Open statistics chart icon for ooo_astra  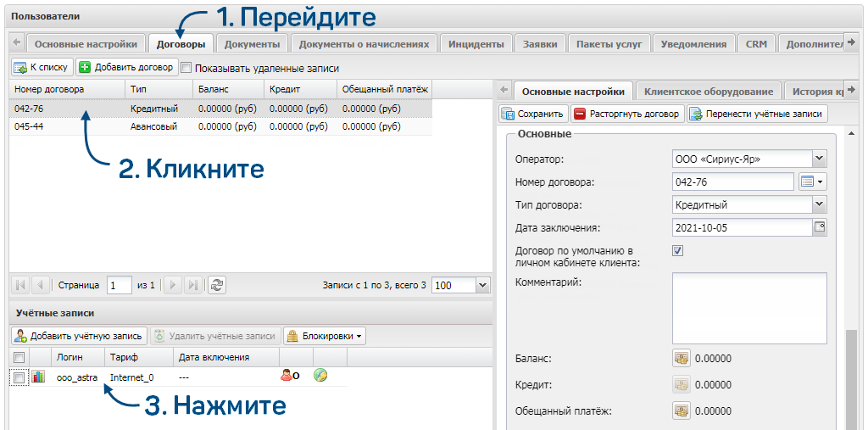pos(38,377)
